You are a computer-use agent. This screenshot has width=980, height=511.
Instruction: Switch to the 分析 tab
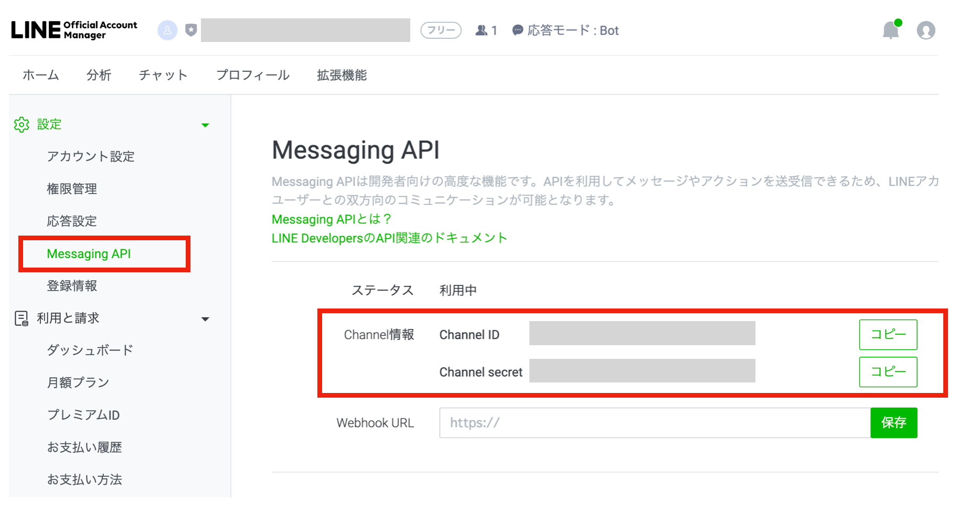(x=99, y=75)
